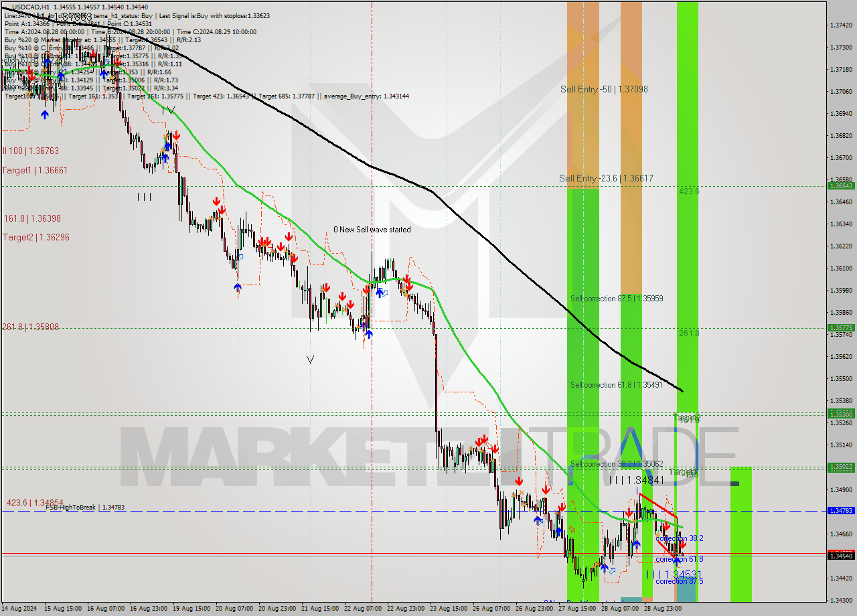Click the 1.36220 price axis value
The image size is (857, 616).
(841, 246)
